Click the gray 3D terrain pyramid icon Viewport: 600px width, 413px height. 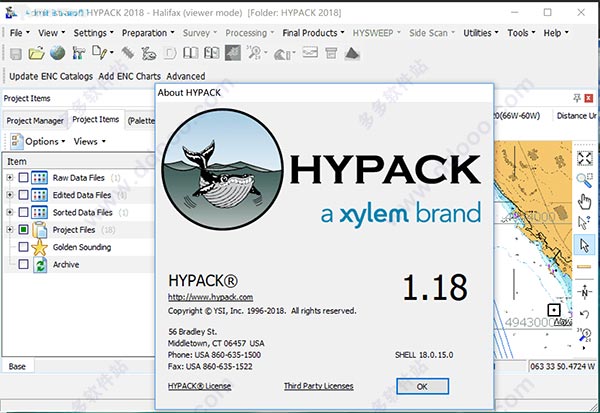coord(352,53)
